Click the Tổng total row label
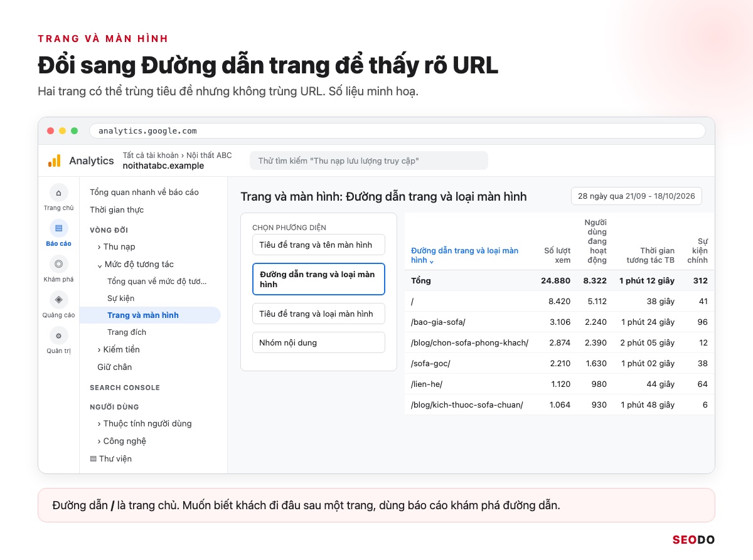This screenshot has width=753, height=560. [421, 280]
